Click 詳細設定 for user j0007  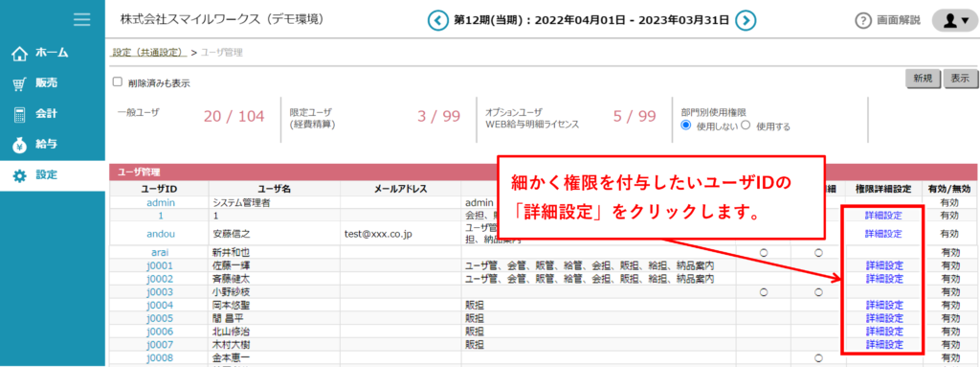883,344
